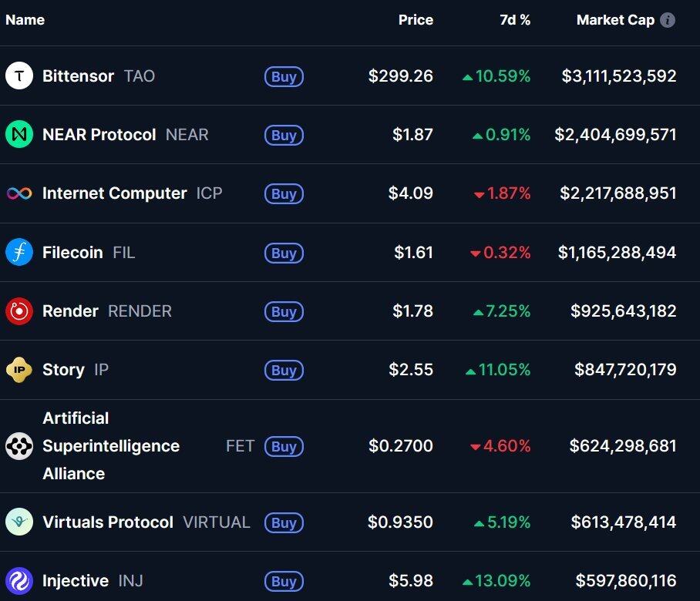The width and height of the screenshot is (700, 601).
Task: Click the Story IP coin logo
Action: click(19, 370)
